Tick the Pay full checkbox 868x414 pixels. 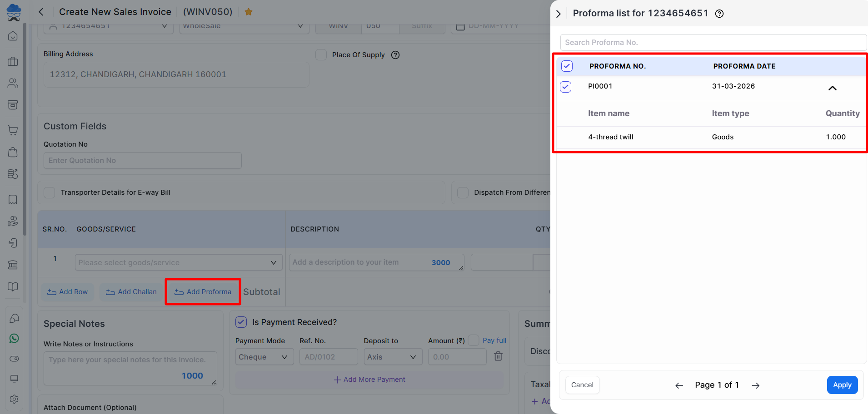474,340
